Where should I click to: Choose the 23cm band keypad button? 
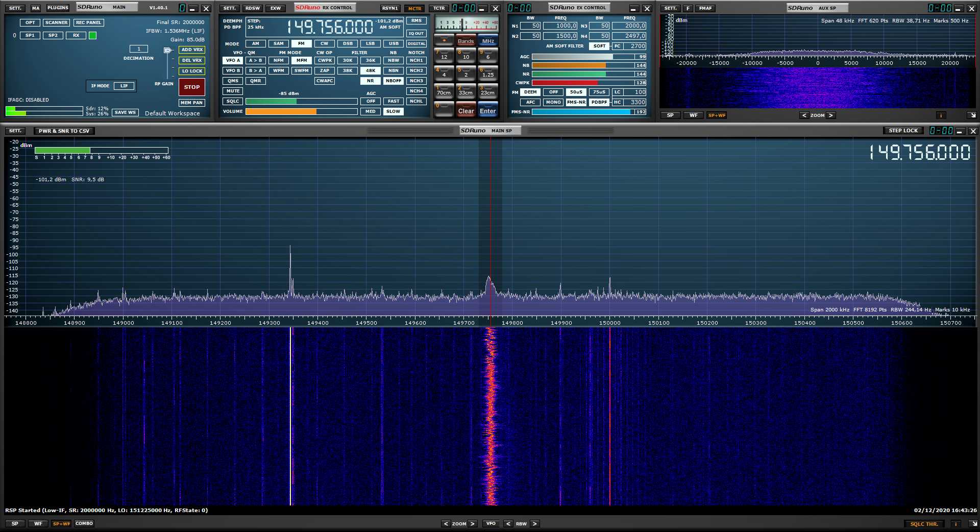[487, 92]
